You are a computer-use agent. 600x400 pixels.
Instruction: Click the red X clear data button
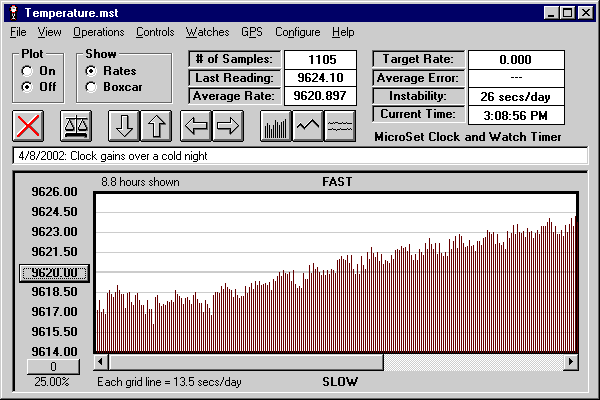coord(28,126)
